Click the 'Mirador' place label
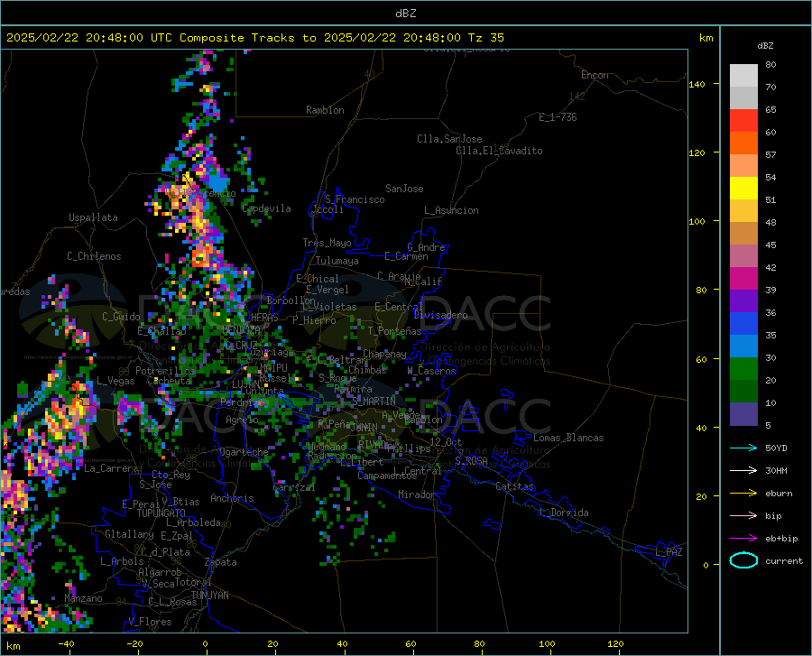Screen dimensions: 812x656 click(416, 495)
